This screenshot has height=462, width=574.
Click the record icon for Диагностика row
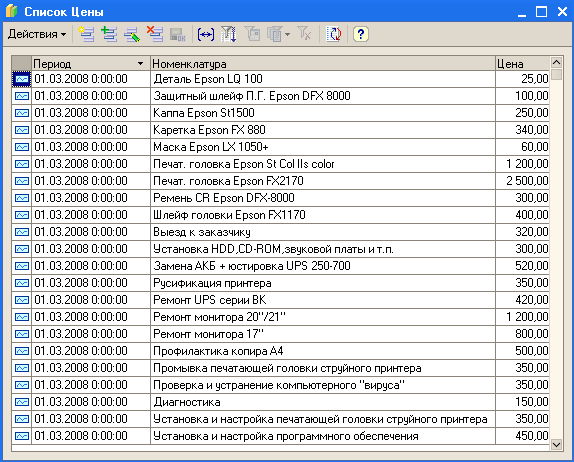point(22,402)
